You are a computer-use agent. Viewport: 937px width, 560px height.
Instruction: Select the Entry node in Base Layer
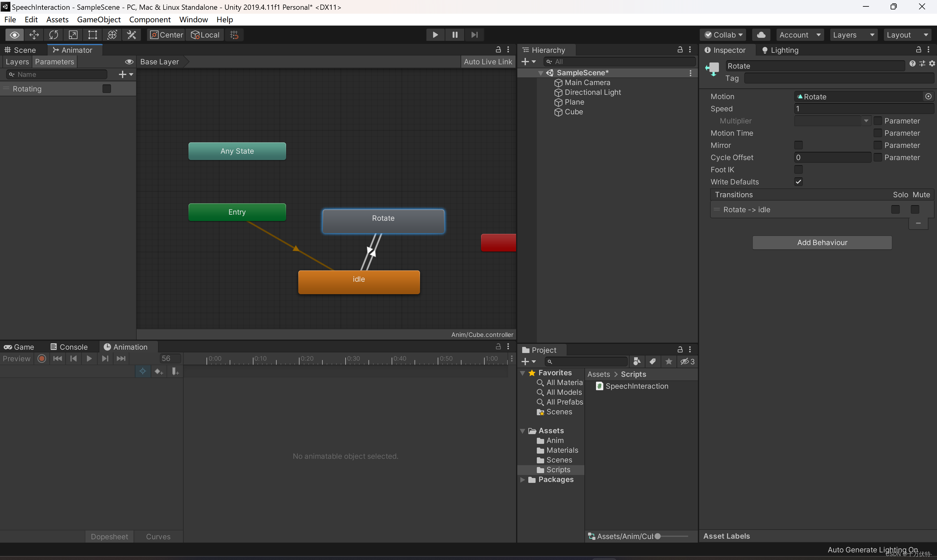point(236,211)
